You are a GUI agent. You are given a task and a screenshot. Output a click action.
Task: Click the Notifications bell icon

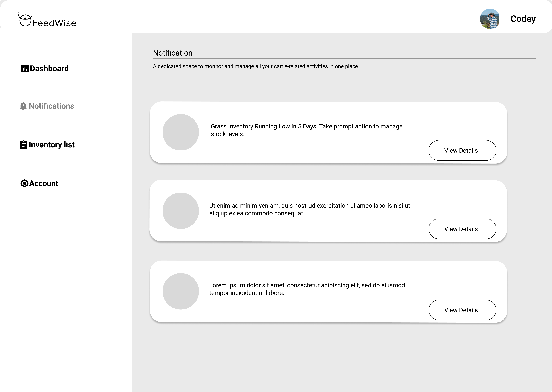(x=23, y=106)
